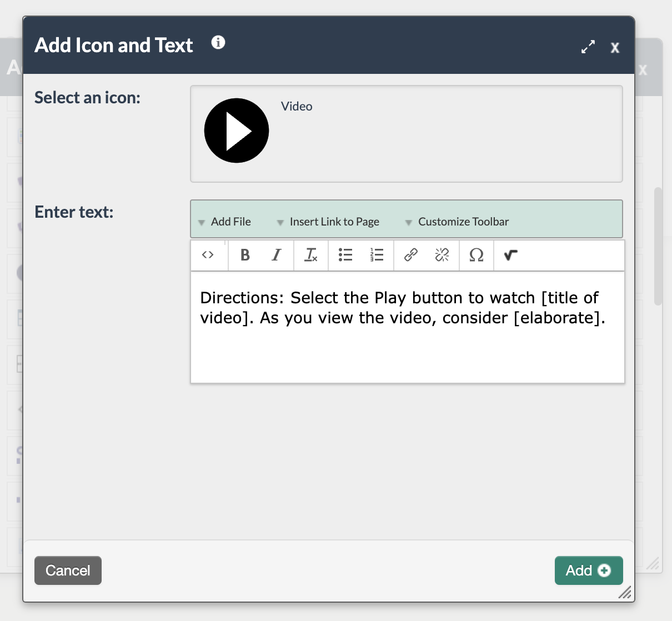
Task: Insert a bulleted list
Action: pyautogui.click(x=345, y=255)
